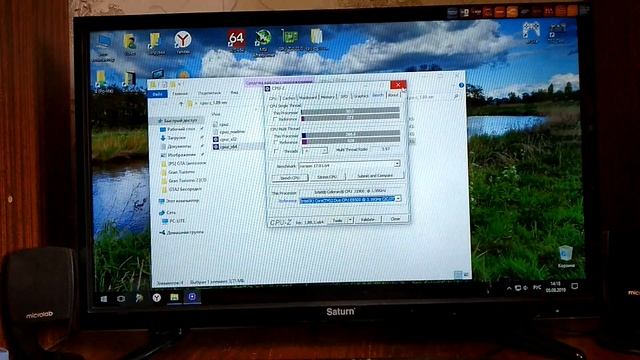Image resolution: width=640 pixels, height=360 pixels.
Task: Open the Yandex browser desktop shortcut
Action: tap(182, 42)
